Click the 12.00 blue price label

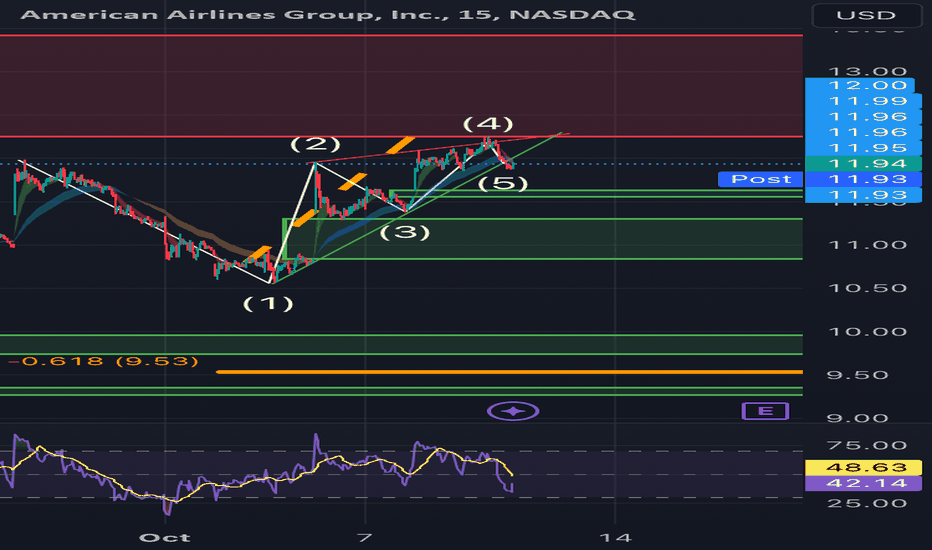click(x=859, y=86)
